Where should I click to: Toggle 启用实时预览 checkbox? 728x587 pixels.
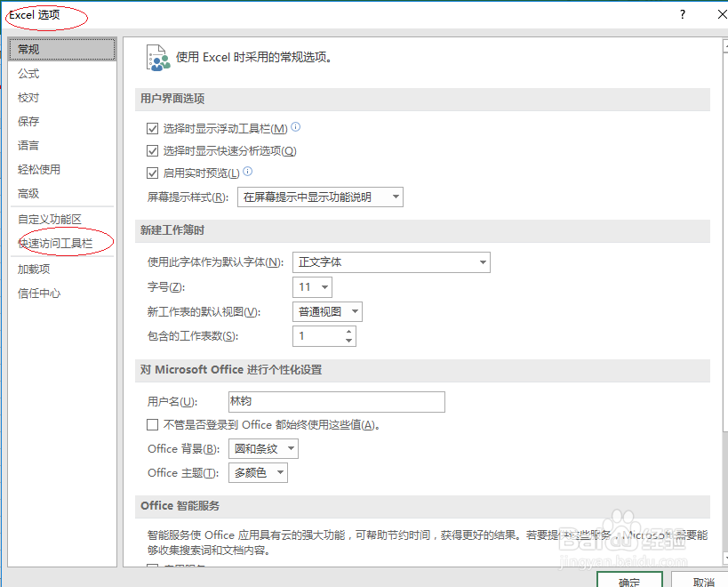(x=152, y=173)
